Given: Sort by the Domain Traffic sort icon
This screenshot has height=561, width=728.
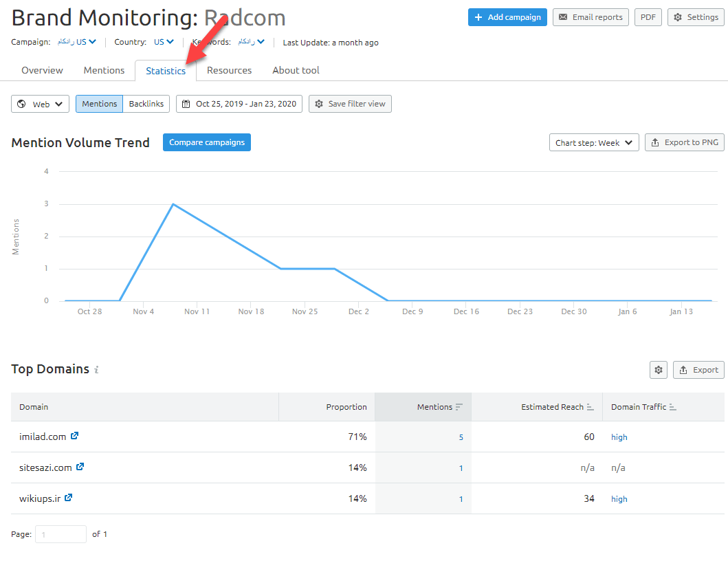Looking at the screenshot, I should click(673, 407).
